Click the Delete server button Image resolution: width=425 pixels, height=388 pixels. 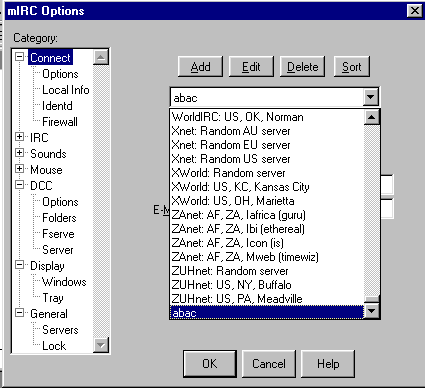click(x=303, y=67)
